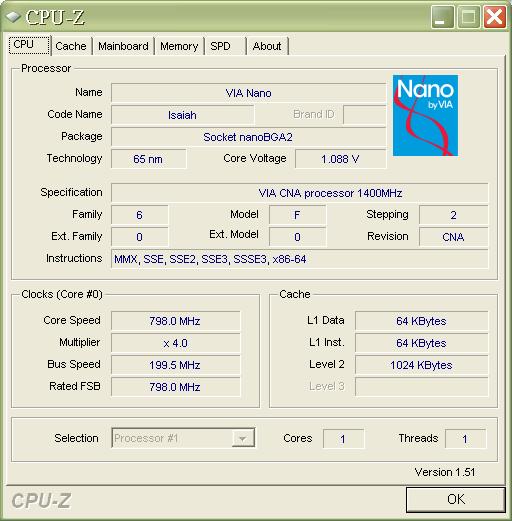Click the Cores count value
Viewport: 512px width, 521px height.
(343, 439)
